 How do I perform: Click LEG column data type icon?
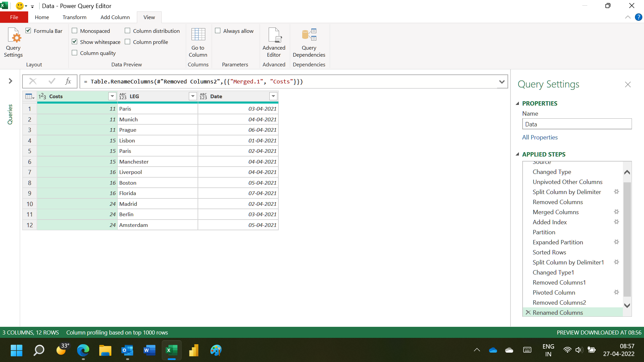[123, 97]
